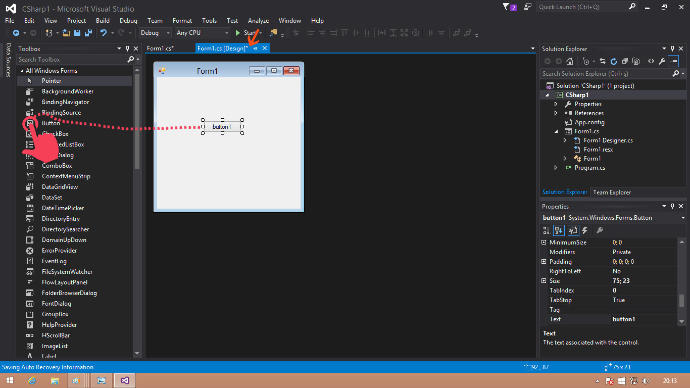Click Property Pages wrench in Properties panel
Image resolution: width=690 pixels, height=388 pixels.
[x=599, y=230]
